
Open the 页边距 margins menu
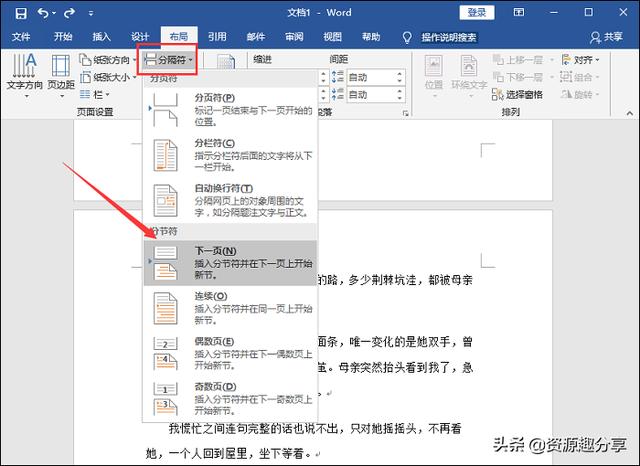tap(61, 76)
